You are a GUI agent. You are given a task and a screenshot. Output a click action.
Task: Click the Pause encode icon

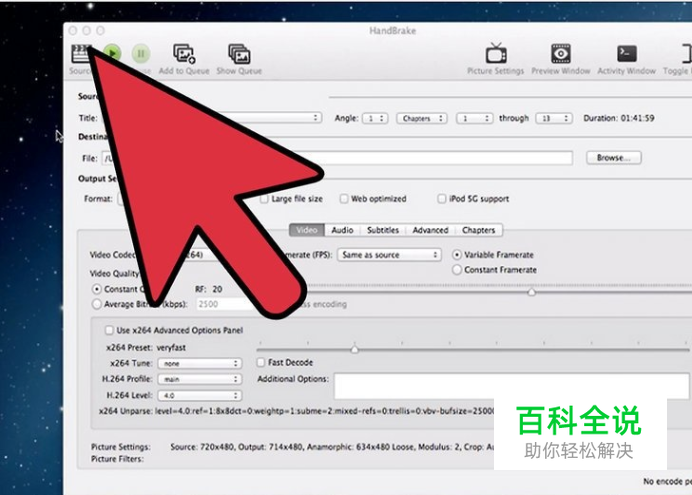(x=141, y=54)
